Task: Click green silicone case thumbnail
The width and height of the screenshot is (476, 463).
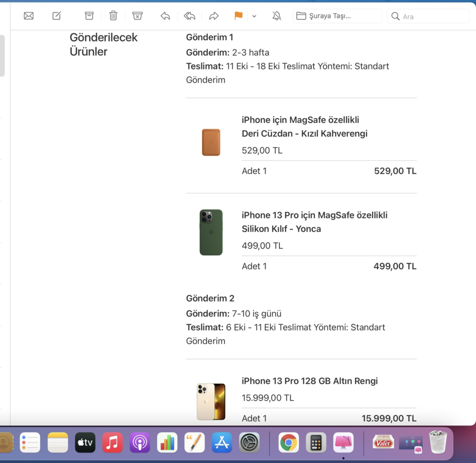Action: click(x=211, y=232)
